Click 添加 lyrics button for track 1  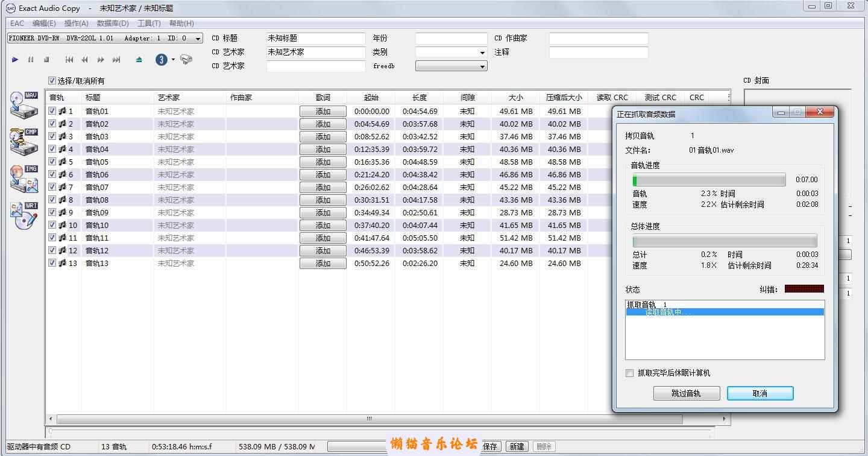(x=323, y=112)
